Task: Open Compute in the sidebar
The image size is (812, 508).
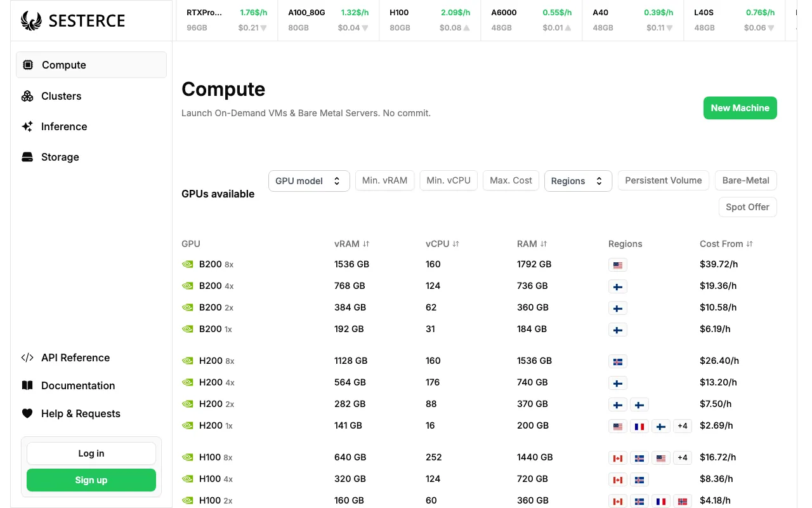Action: (91, 65)
